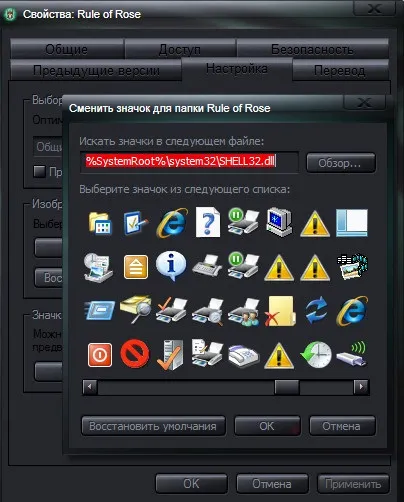Click OK in the Свойства properties window

191,484
